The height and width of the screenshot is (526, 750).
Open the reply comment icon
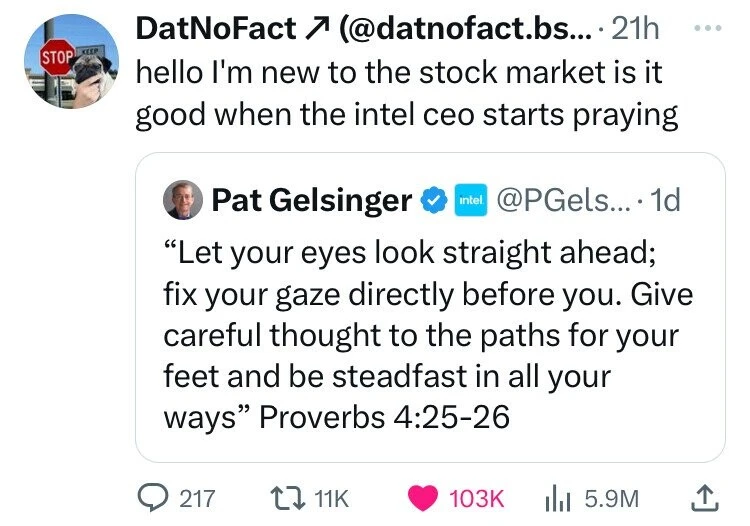152,497
